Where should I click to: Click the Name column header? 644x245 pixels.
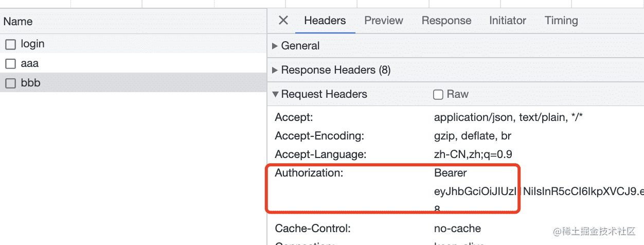point(18,22)
